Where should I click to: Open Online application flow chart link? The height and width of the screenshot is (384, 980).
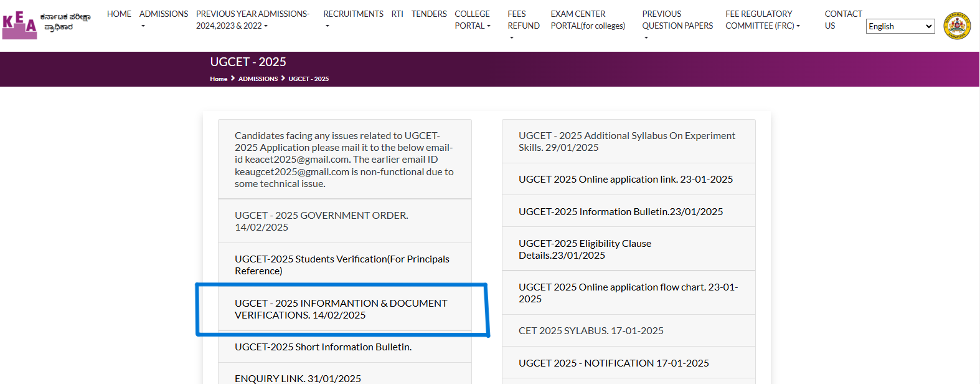(x=629, y=293)
